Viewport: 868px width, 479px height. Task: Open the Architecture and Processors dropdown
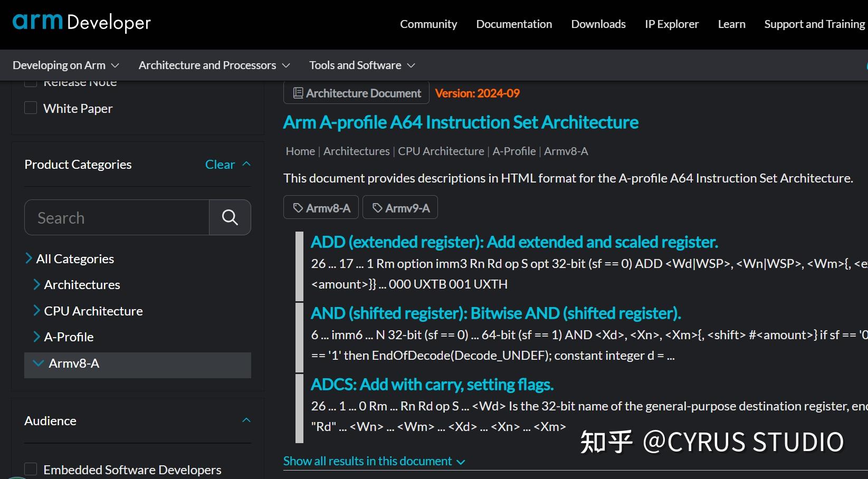214,65
